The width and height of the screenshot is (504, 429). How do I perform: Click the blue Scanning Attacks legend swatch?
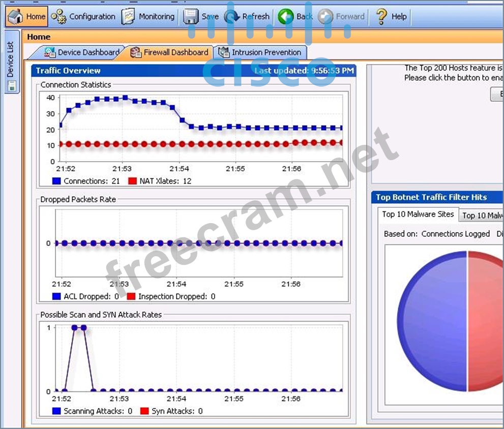click(x=56, y=411)
